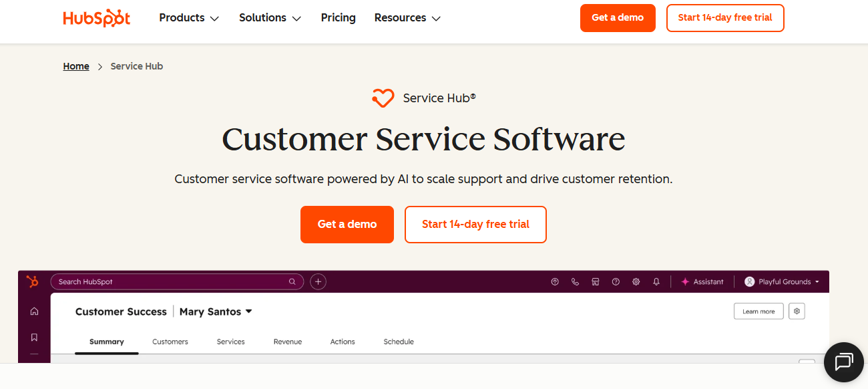Open the Products dropdown menu
The image size is (868, 389).
[189, 18]
